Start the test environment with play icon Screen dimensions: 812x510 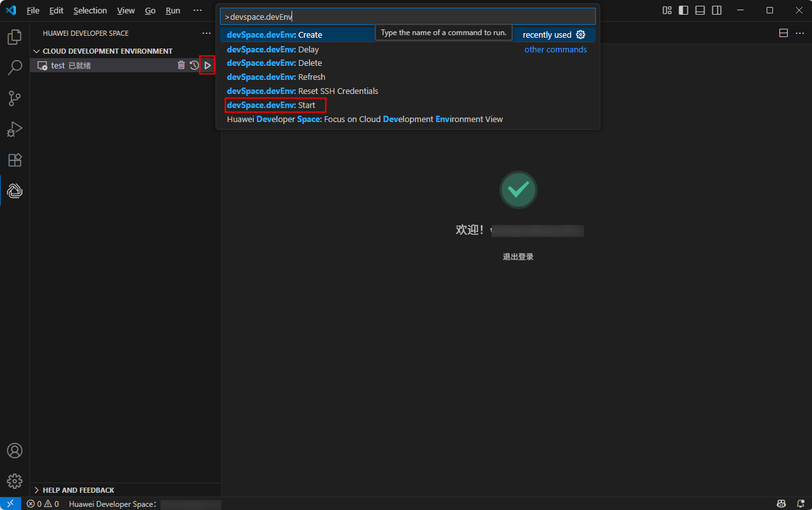pyautogui.click(x=207, y=65)
